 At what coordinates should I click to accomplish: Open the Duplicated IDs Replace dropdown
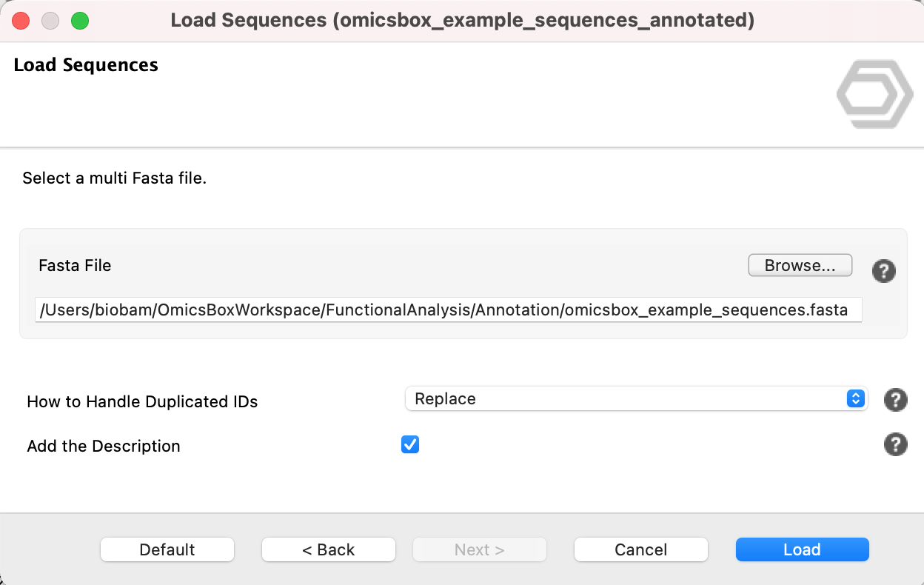click(635, 398)
